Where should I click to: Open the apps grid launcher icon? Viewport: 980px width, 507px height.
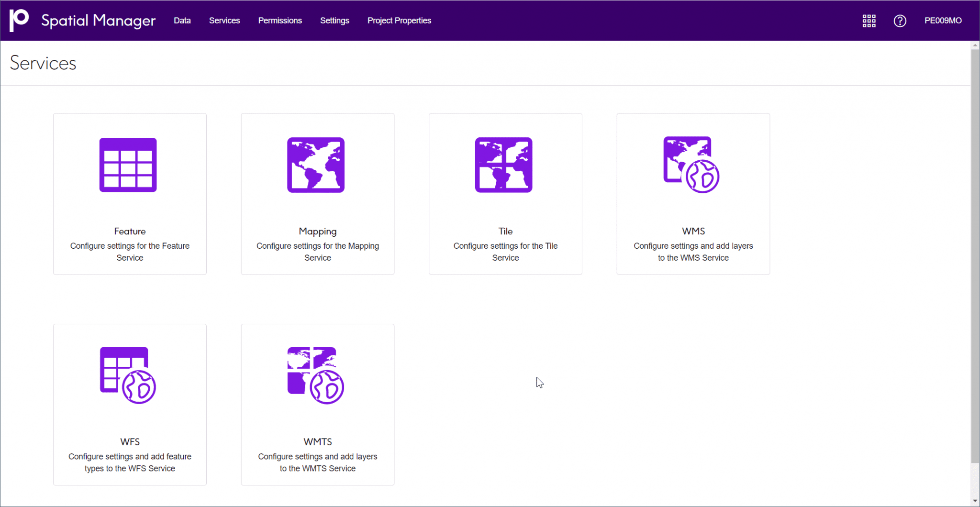coord(869,21)
